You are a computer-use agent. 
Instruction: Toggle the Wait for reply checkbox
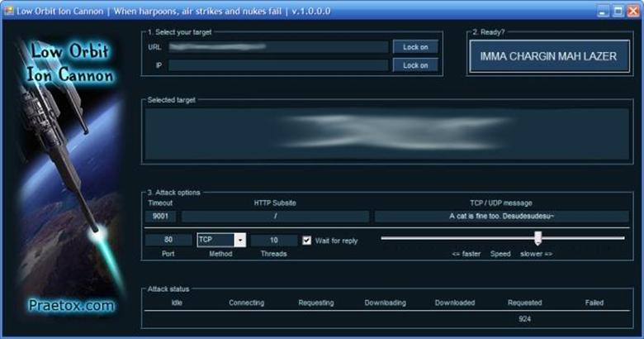pyautogui.click(x=307, y=240)
